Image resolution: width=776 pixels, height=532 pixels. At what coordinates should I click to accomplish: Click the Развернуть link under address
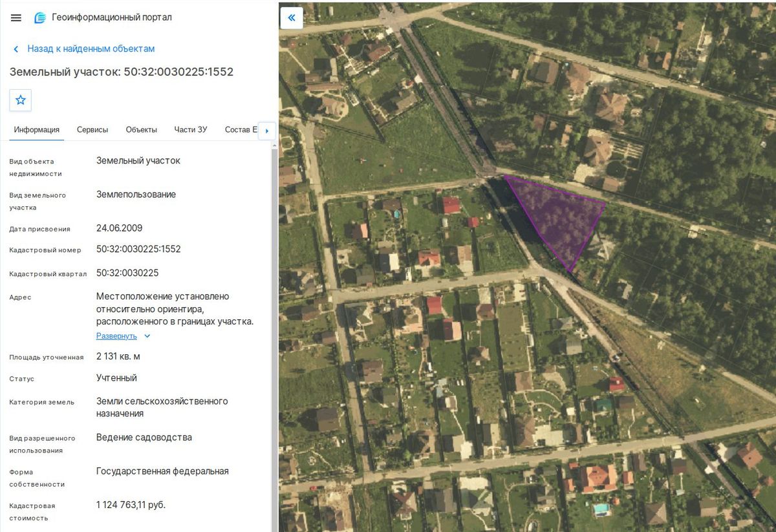coord(116,336)
